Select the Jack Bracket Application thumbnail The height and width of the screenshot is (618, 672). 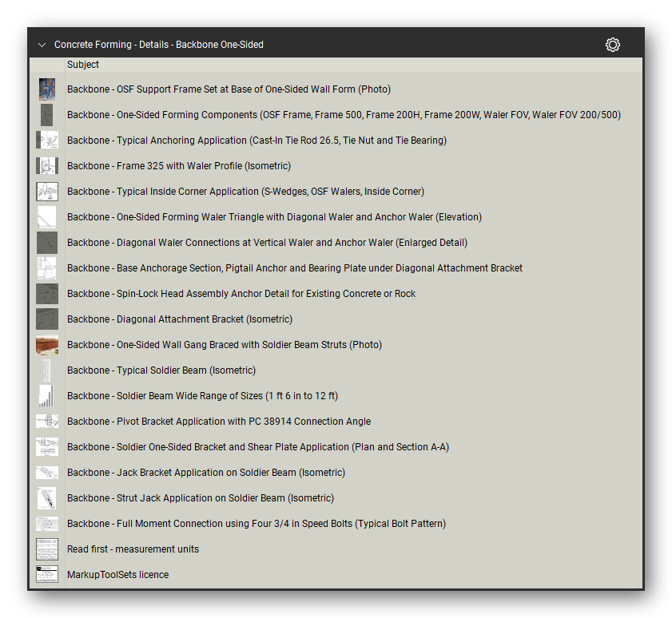click(46, 473)
